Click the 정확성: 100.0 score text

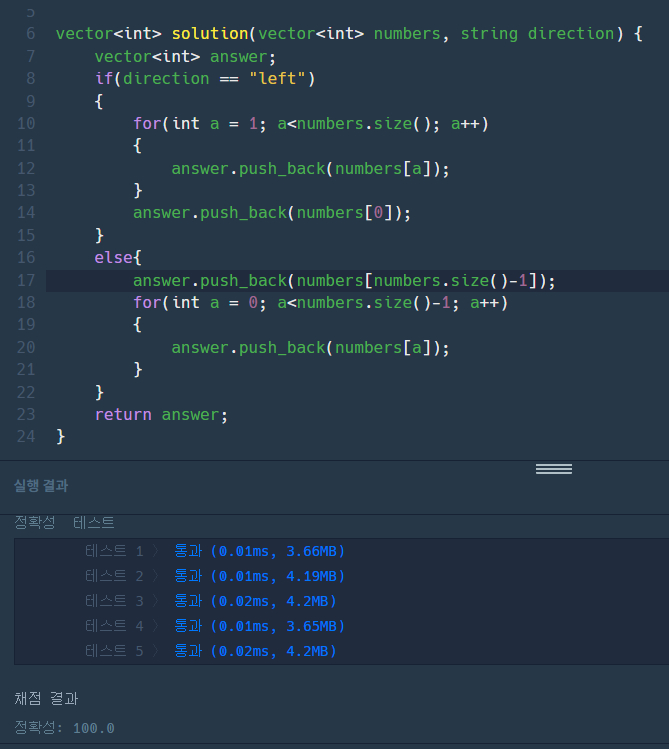pyautogui.click(x=64, y=728)
